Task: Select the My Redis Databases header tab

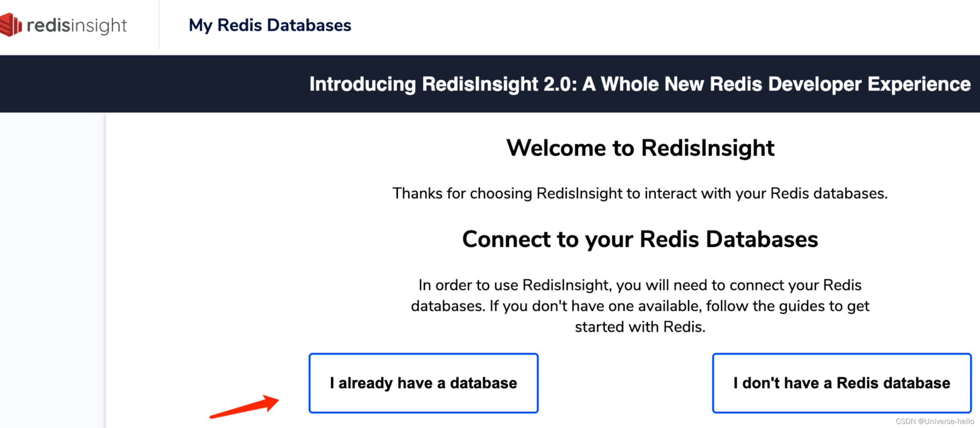Action: [270, 25]
